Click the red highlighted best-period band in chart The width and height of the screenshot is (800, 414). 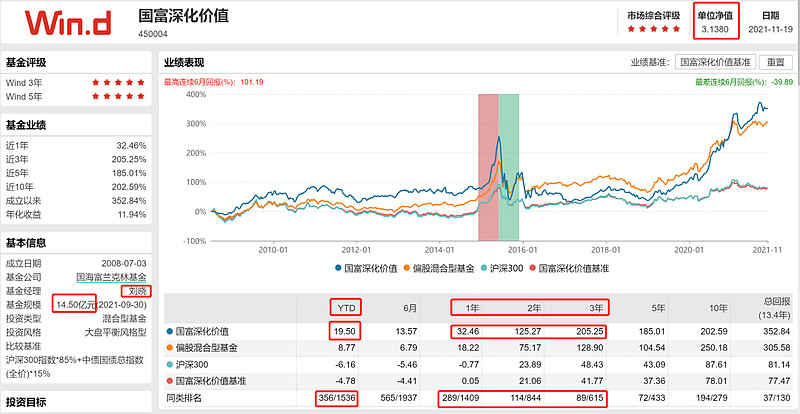point(488,167)
